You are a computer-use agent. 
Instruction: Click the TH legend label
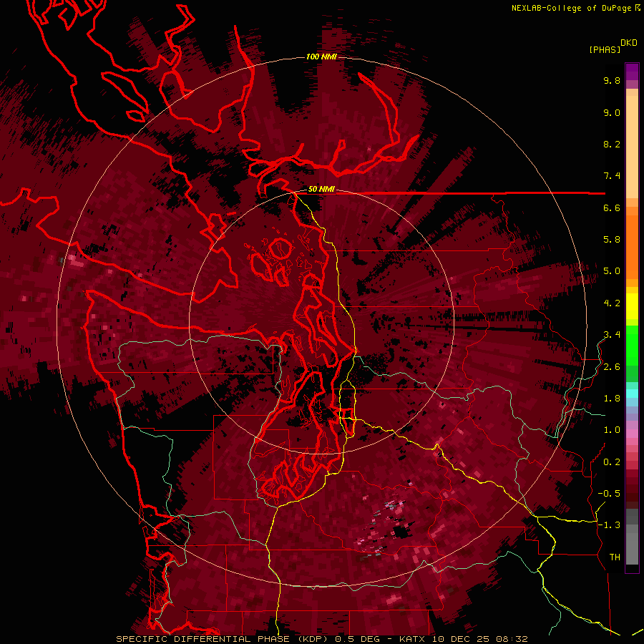tap(615, 557)
